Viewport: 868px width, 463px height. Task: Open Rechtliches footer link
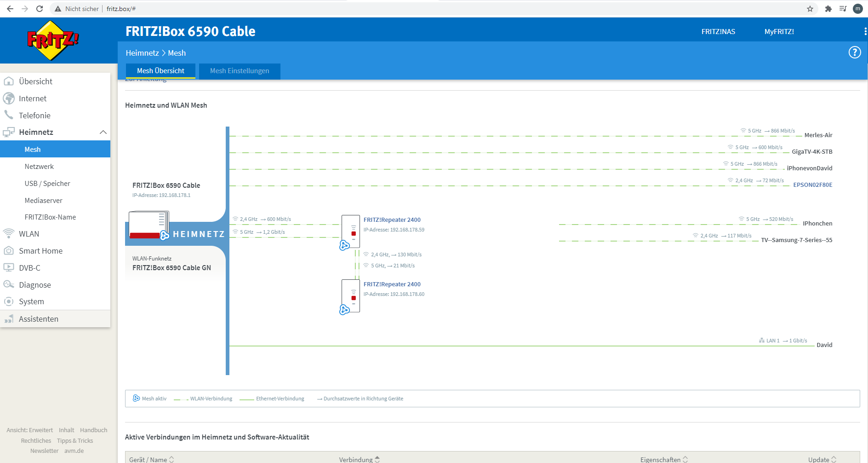[36, 440]
